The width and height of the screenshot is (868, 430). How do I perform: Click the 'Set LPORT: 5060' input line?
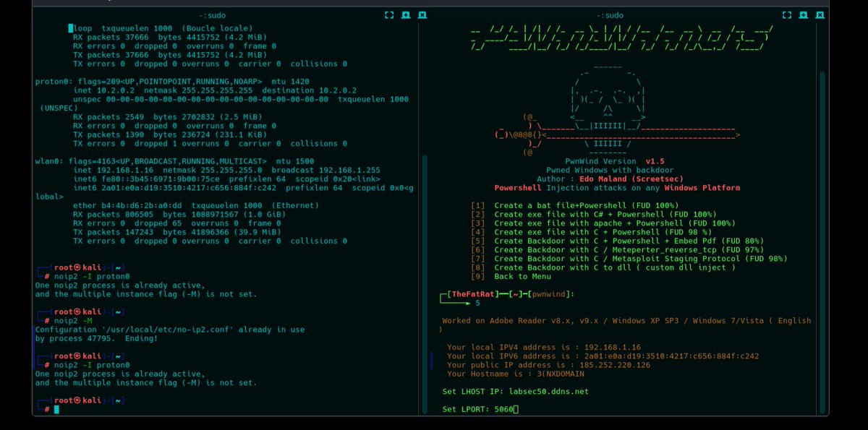[x=480, y=410]
